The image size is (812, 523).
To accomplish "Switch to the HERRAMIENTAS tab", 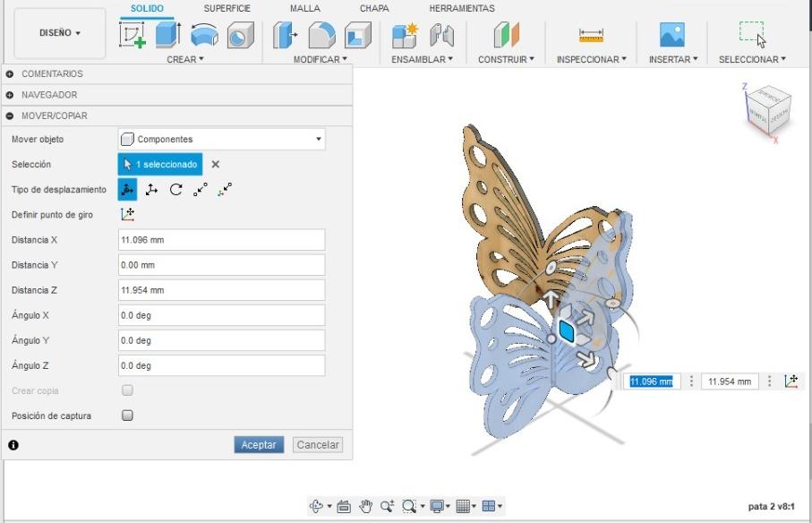I will tap(462, 8).
